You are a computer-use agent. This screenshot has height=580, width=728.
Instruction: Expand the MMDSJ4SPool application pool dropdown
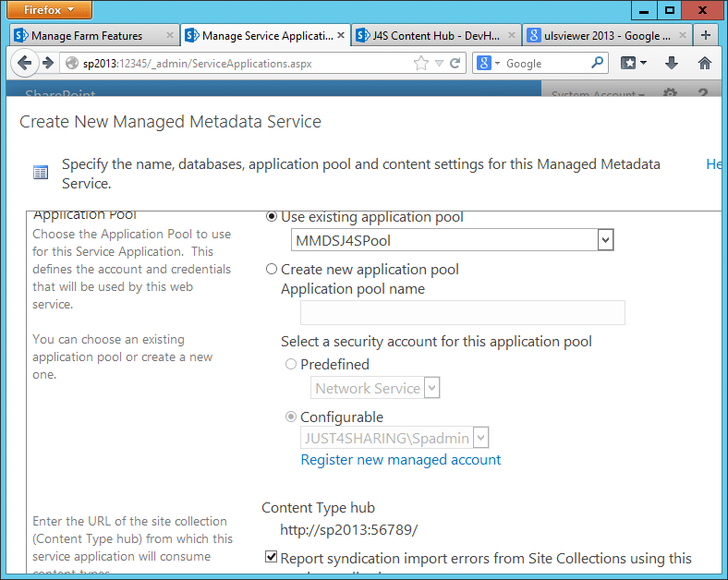pos(605,240)
